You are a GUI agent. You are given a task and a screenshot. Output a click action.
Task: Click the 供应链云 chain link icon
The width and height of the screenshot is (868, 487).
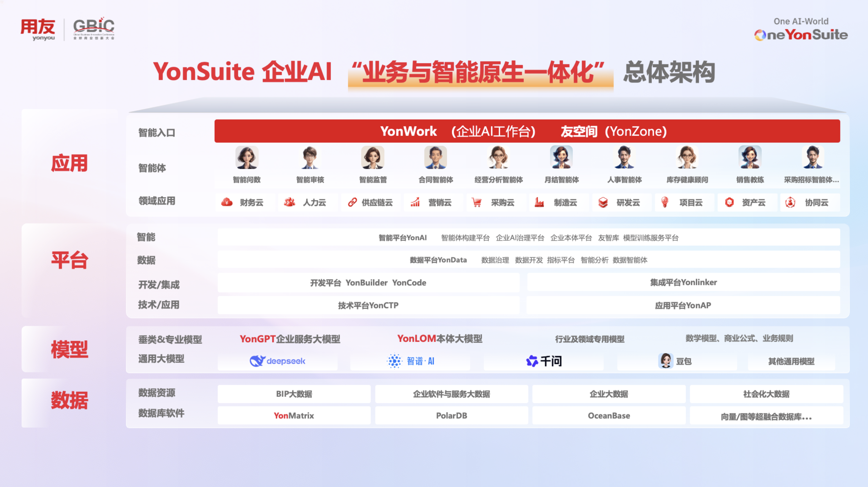click(x=353, y=202)
